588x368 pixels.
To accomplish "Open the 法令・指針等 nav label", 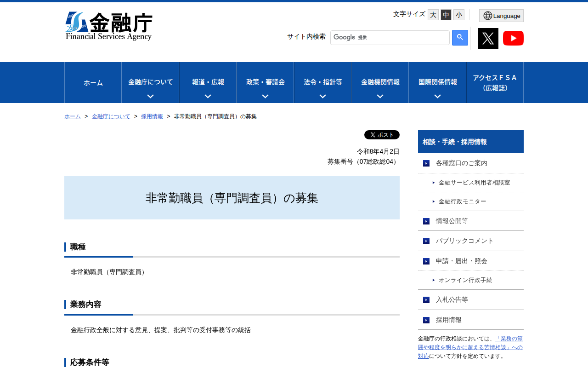I will point(322,82).
